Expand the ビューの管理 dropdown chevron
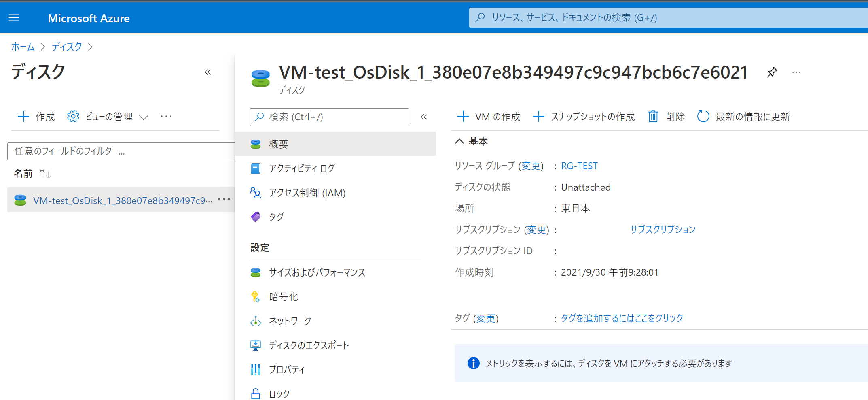Image resolution: width=868 pixels, height=400 pixels. pos(144,117)
